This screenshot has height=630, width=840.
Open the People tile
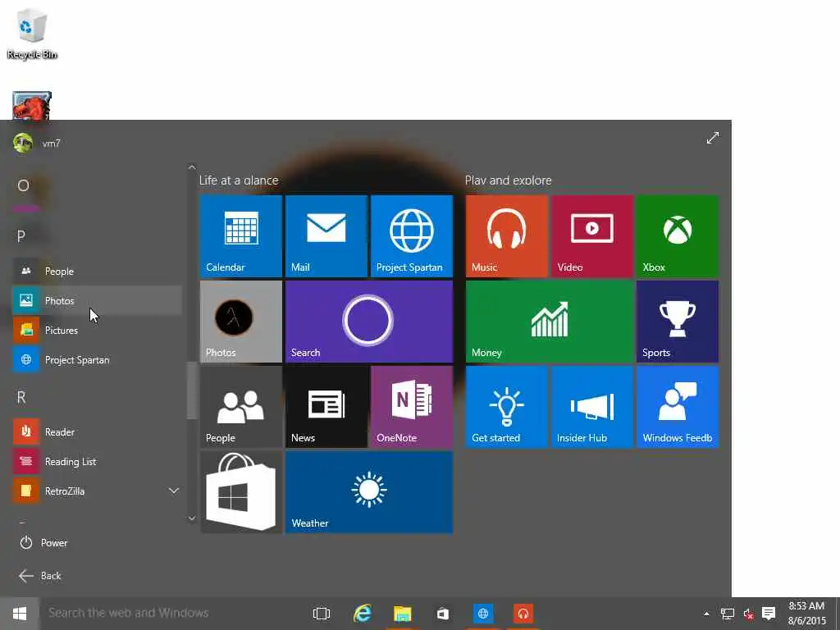[x=241, y=407]
